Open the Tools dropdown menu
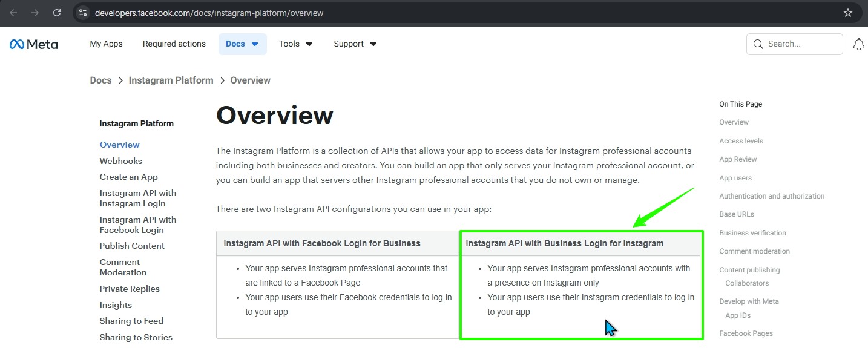 click(x=295, y=44)
